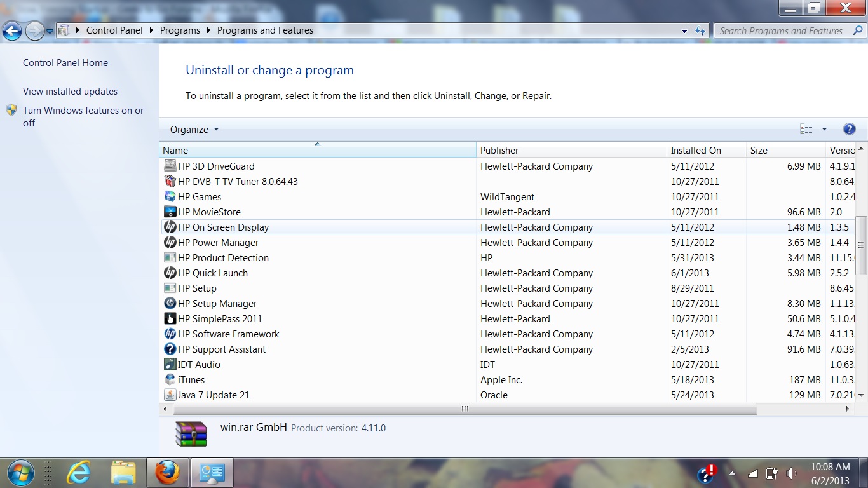
Task: Click the HP SimplePass 2011 icon
Action: [170, 318]
